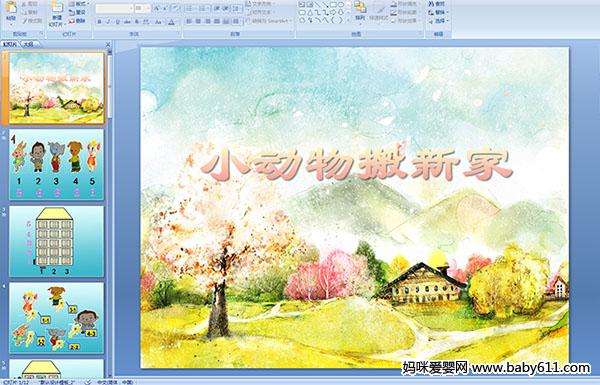Switch to the Outline tab in side panel
Image resolution: width=600 pixels, height=385 pixels.
26,44
